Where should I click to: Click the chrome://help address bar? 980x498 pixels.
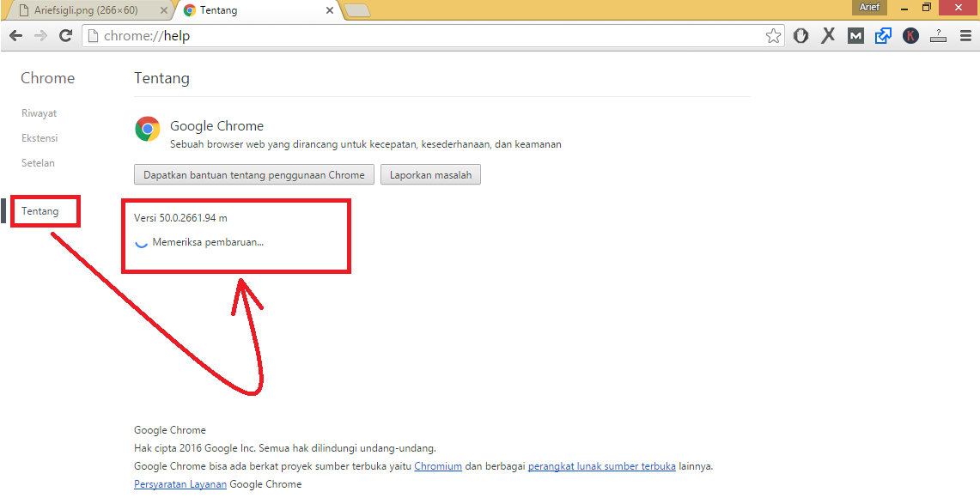click(433, 36)
